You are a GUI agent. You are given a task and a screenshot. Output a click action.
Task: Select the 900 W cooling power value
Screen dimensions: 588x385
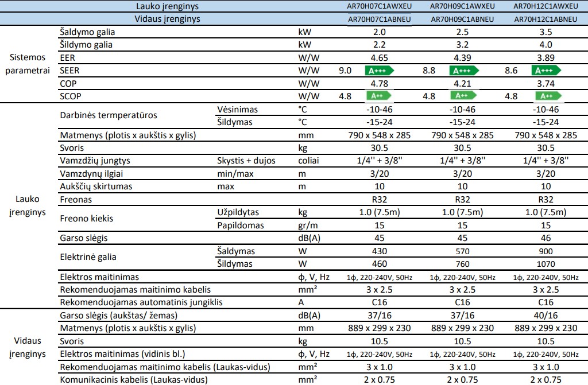(x=546, y=251)
